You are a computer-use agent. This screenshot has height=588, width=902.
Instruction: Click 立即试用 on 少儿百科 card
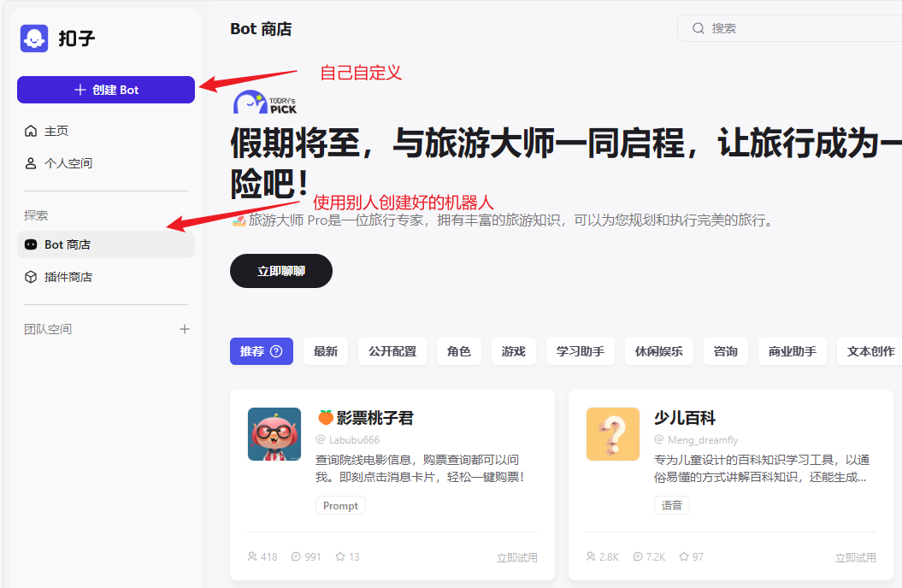click(855, 557)
